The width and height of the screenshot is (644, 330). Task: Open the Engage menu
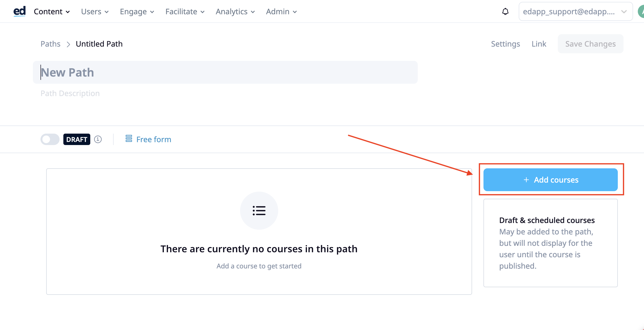(137, 11)
